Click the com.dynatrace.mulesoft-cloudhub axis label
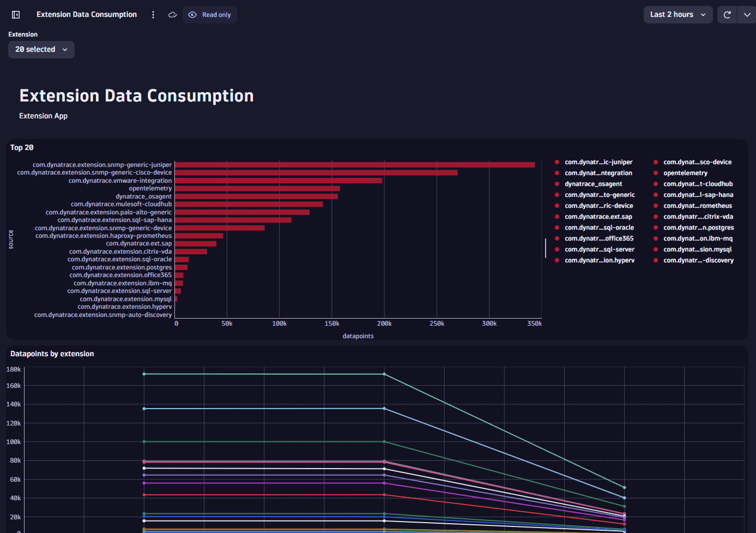Viewport: 756px width, 533px height. pos(121,204)
